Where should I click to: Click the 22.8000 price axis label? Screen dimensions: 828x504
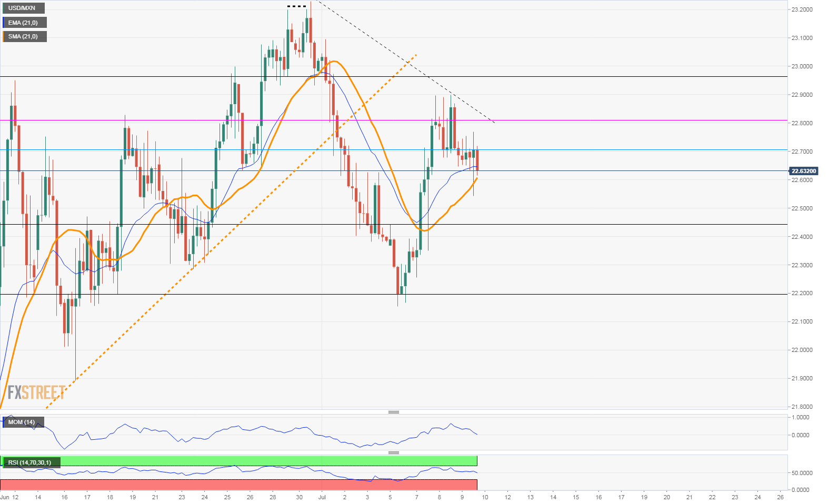(802, 123)
